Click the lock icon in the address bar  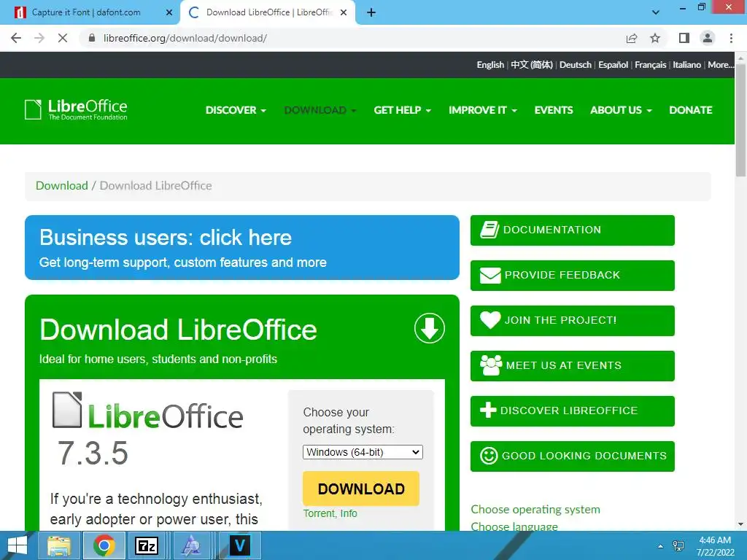click(92, 38)
